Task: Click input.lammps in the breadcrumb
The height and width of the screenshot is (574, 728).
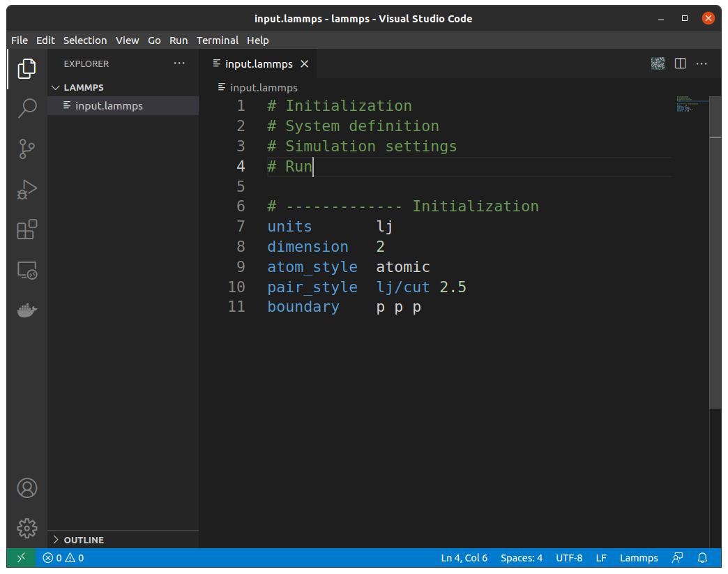Action: [264, 88]
